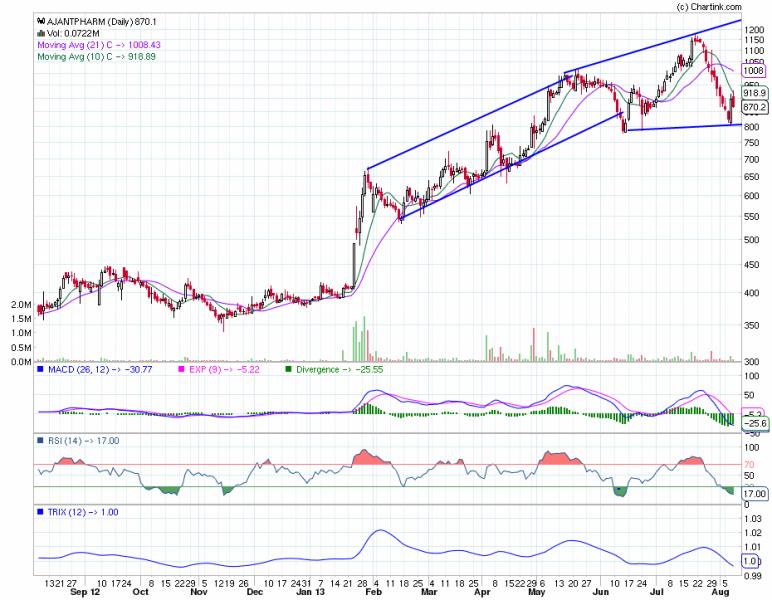Click the magenta EXP (9) legend square
This screenshot has height=600, width=772.
(181, 369)
